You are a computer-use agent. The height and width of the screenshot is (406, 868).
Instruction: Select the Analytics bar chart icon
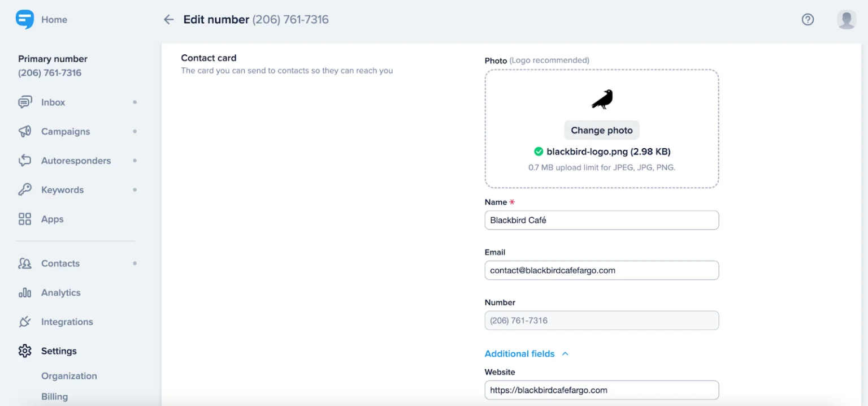pyautogui.click(x=24, y=292)
